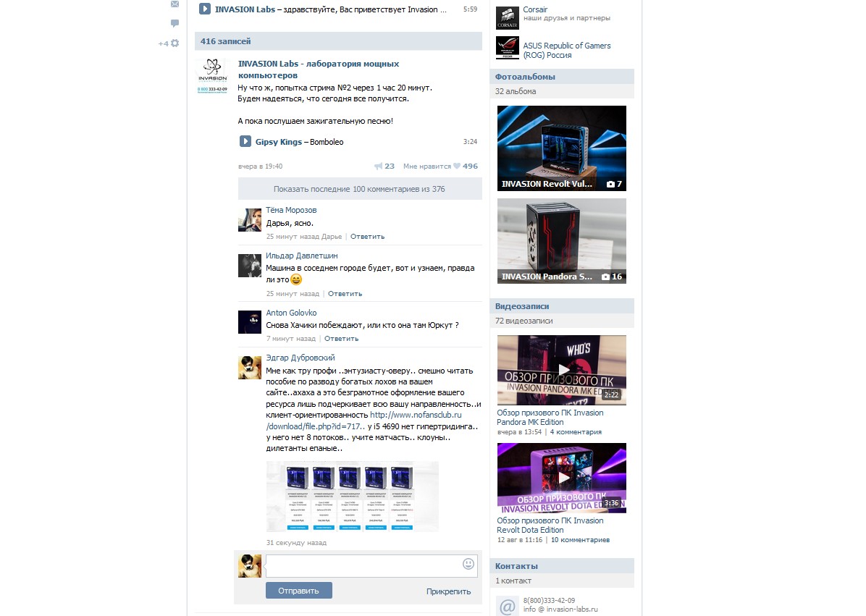Image resolution: width=866 pixels, height=616 pixels.
Task: Open the INVASION Revolt photo album
Action: tap(562, 148)
